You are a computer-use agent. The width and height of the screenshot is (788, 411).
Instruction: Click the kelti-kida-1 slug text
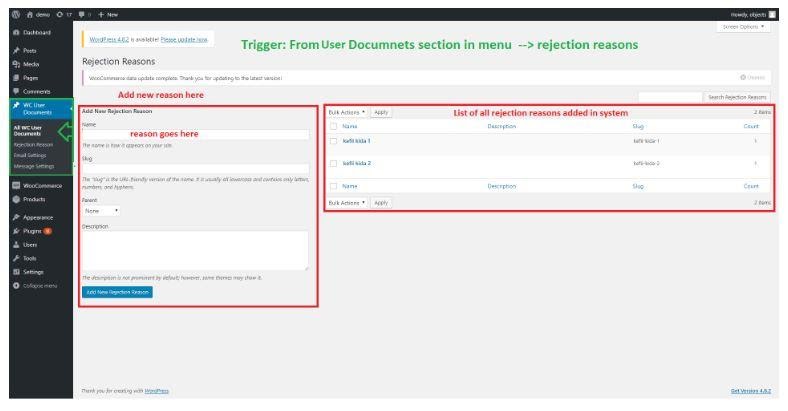click(646, 141)
